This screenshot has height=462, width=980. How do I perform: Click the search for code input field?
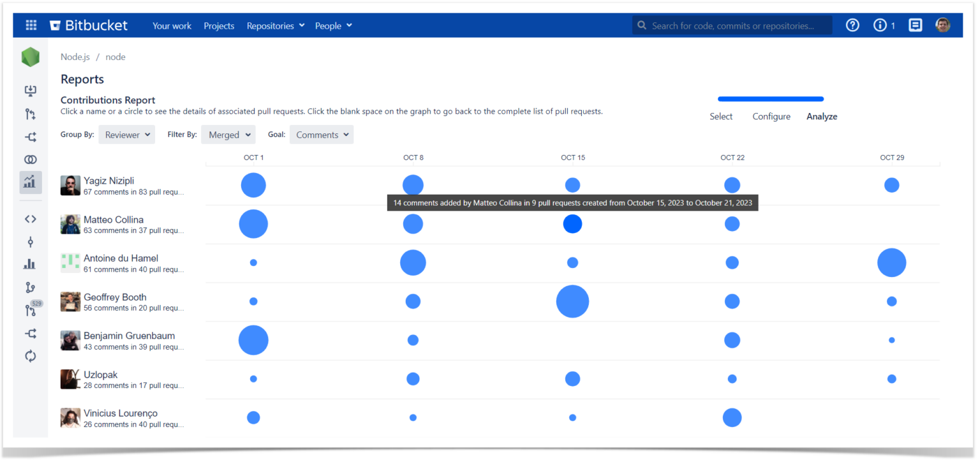coord(732,25)
